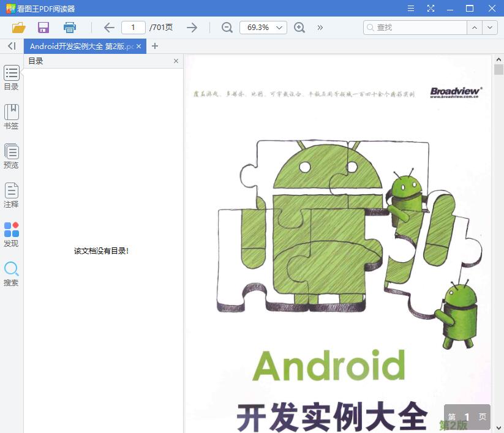Find previous match with up arrow
Screen dimensions: 504x433
point(475,28)
